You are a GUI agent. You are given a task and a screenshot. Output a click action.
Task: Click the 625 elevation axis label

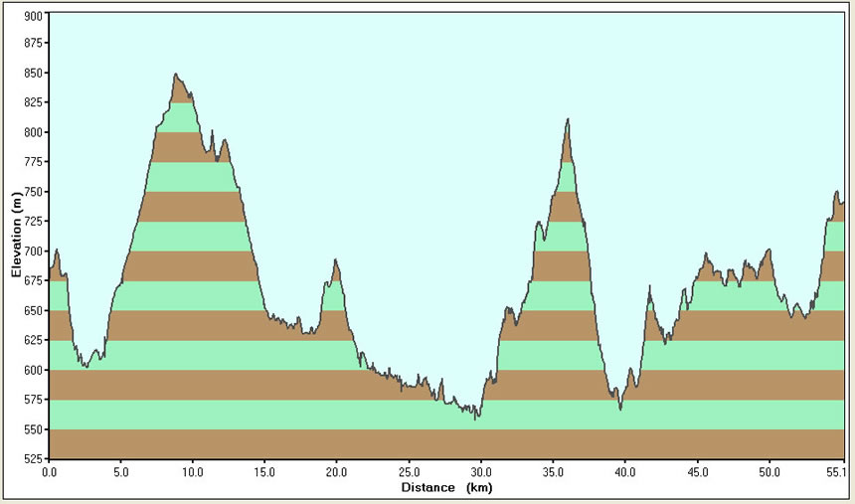click(33, 340)
